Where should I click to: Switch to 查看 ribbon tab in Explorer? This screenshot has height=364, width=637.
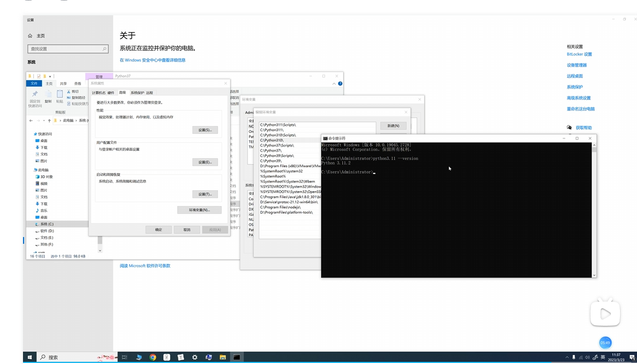click(78, 84)
